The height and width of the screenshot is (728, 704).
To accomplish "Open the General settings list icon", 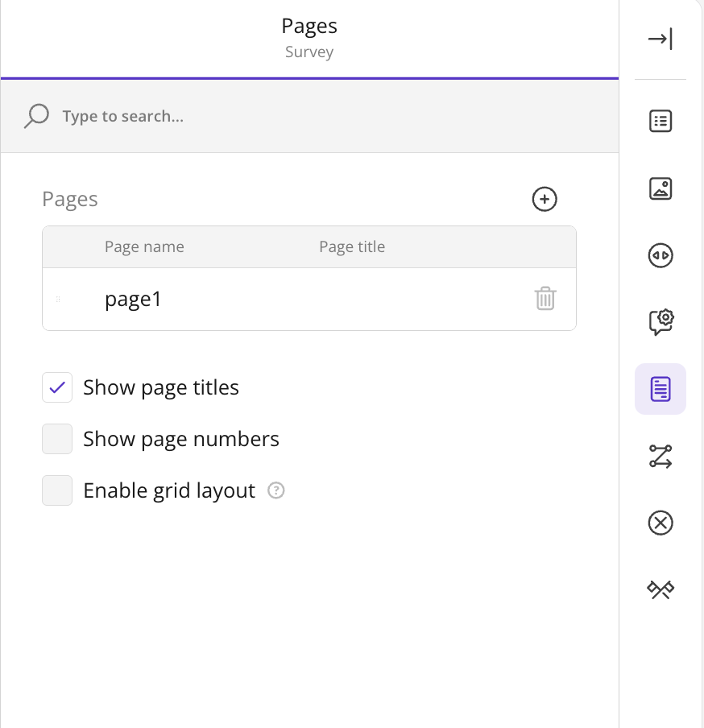I will click(660, 121).
